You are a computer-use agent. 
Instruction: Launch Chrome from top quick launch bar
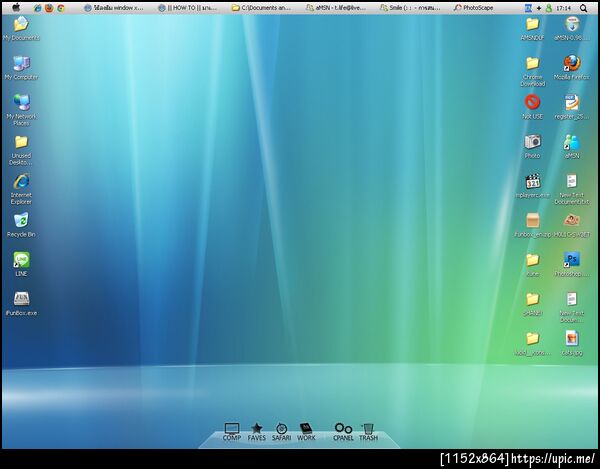pos(61,8)
